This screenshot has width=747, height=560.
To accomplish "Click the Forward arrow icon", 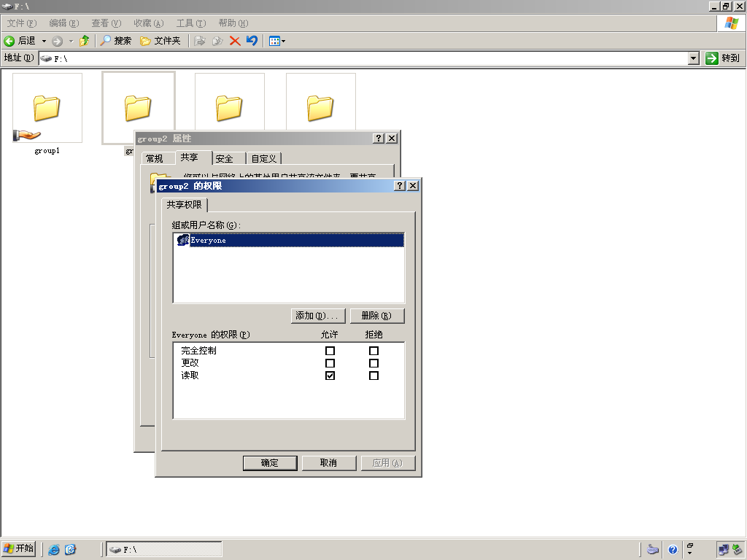I will coord(57,41).
